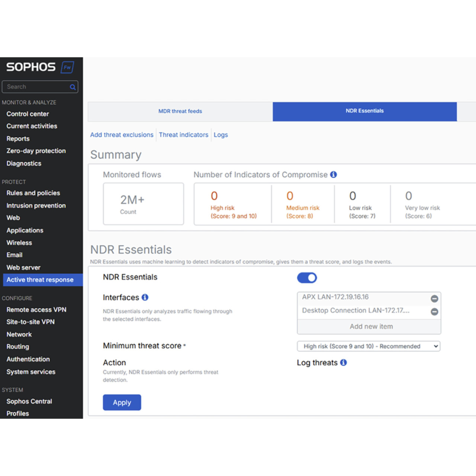Screen dimensions: 476x476
Task: Open Applications in sidebar
Action: tap(25, 231)
